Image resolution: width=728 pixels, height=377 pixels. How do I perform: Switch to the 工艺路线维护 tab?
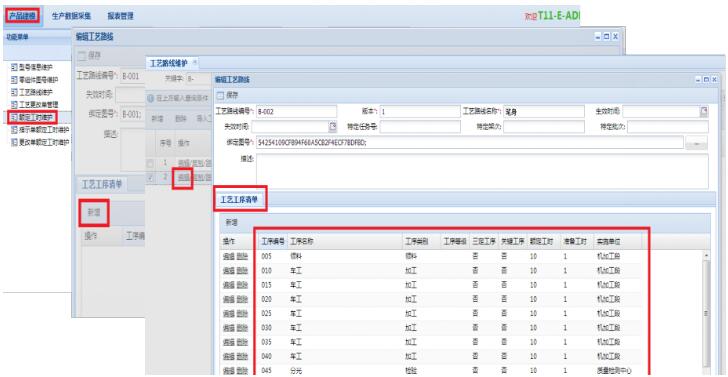169,64
